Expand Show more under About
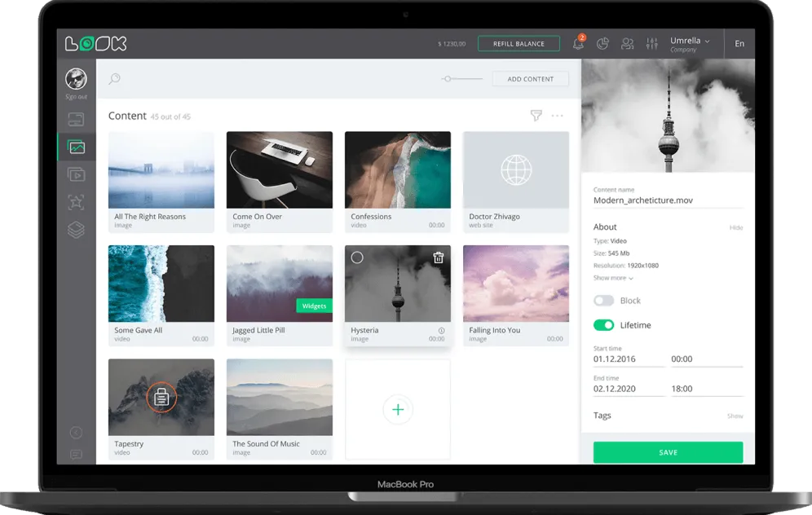Screen dimensions: 812x515 [x=613, y=278]
